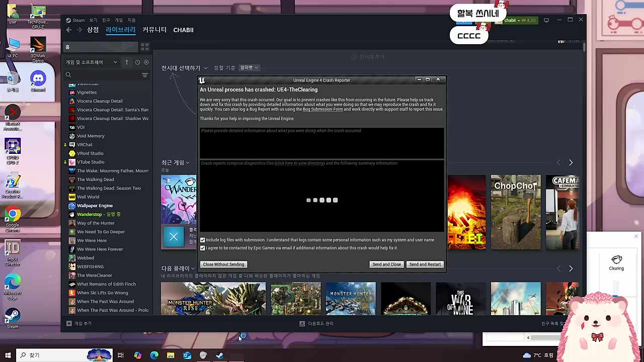Switch to the Community tab (커뮤니티)

[154, 30]
